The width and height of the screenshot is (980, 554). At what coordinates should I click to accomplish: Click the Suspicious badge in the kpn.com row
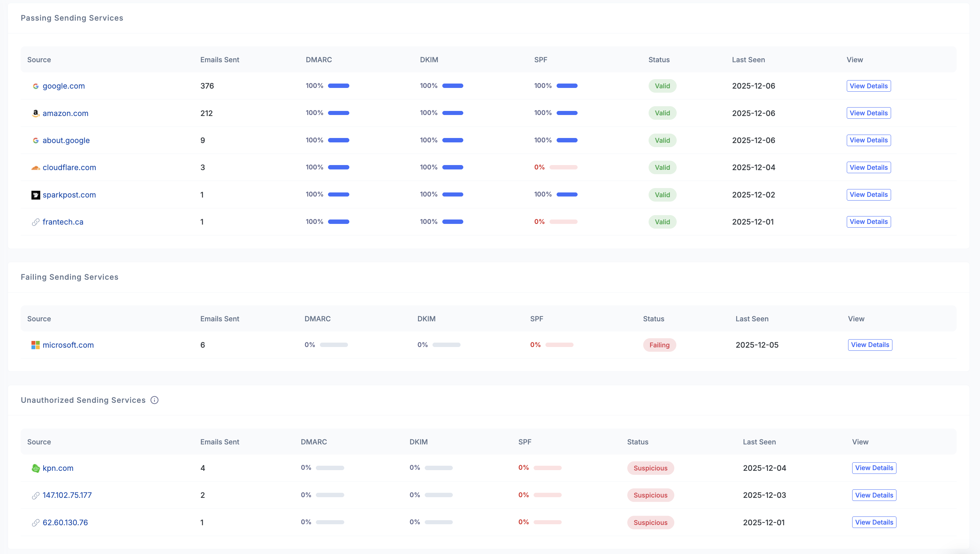(x=650, y=468)
